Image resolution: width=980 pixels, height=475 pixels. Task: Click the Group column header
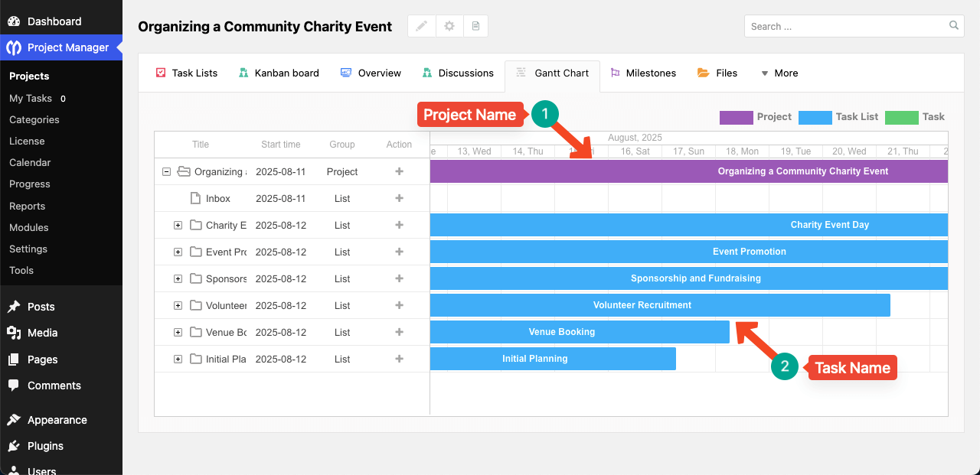click(342, 145)
